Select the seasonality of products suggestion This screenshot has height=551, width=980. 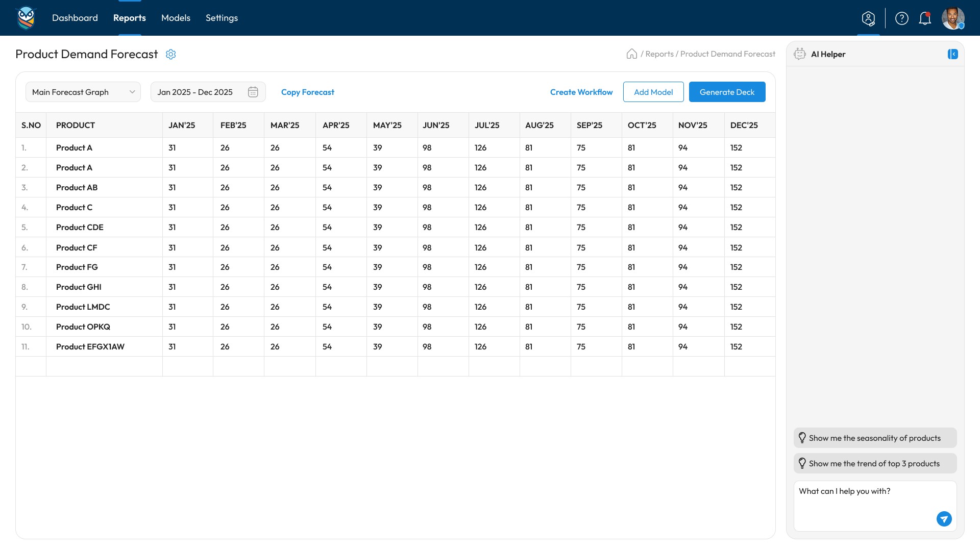875,438
